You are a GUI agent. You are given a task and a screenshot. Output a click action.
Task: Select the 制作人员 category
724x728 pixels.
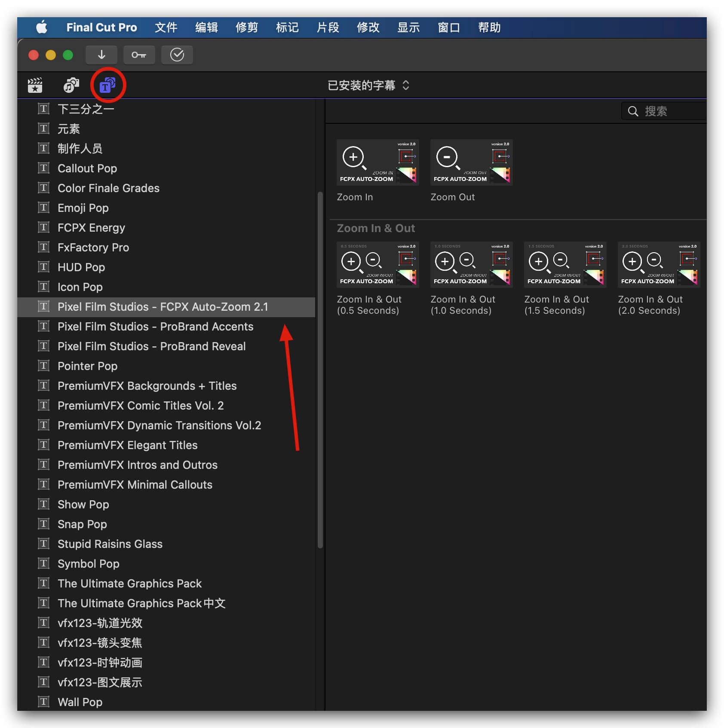click(x=166, y=149)
